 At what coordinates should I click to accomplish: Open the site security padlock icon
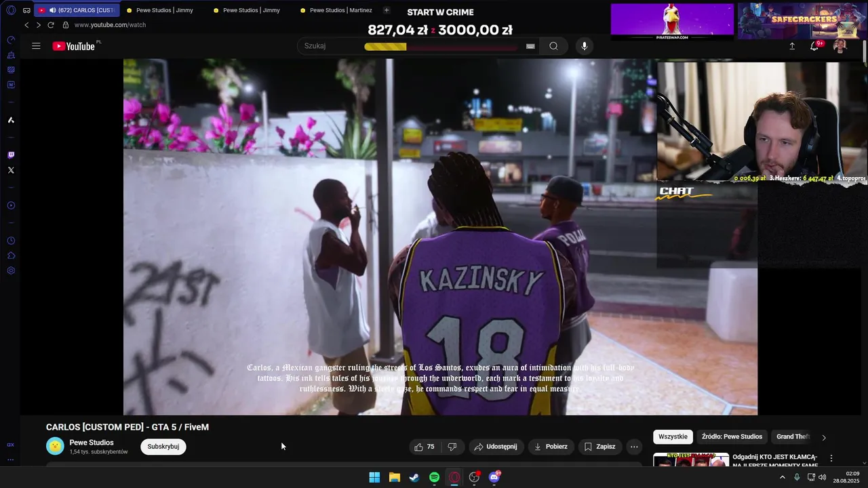tap(66, 25)
